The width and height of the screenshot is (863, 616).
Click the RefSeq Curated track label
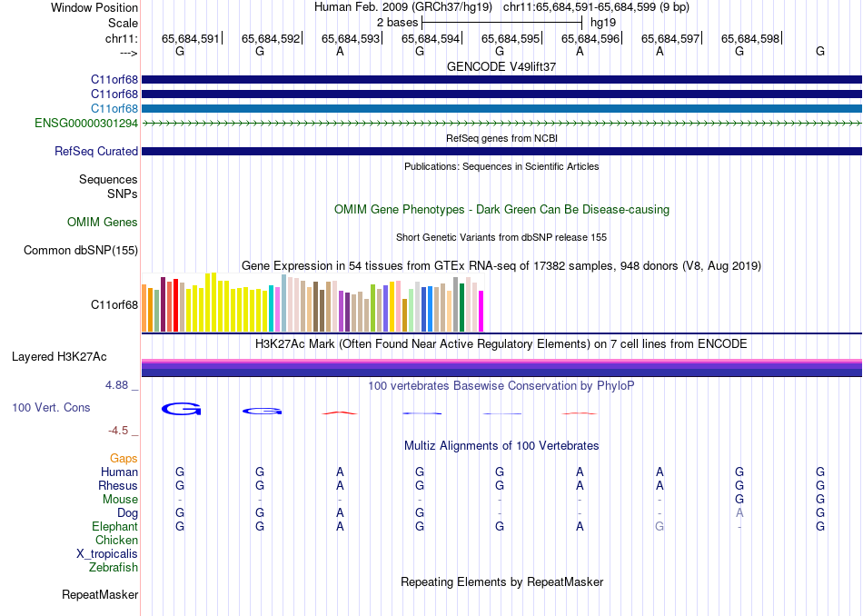[x=95, y=152]
